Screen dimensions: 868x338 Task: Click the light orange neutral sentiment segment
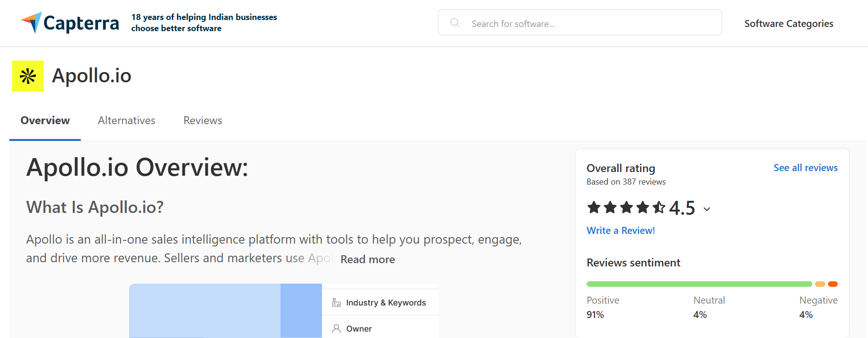(820, 284)
